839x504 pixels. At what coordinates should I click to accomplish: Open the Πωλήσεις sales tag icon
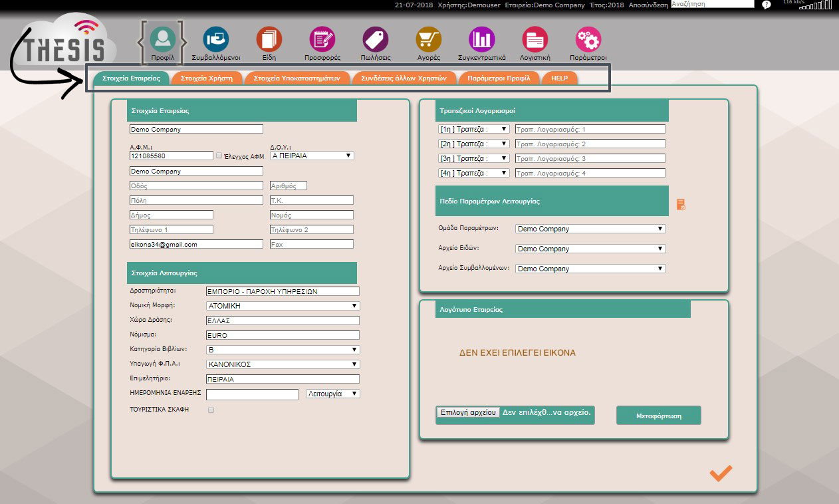pos(376,40)
